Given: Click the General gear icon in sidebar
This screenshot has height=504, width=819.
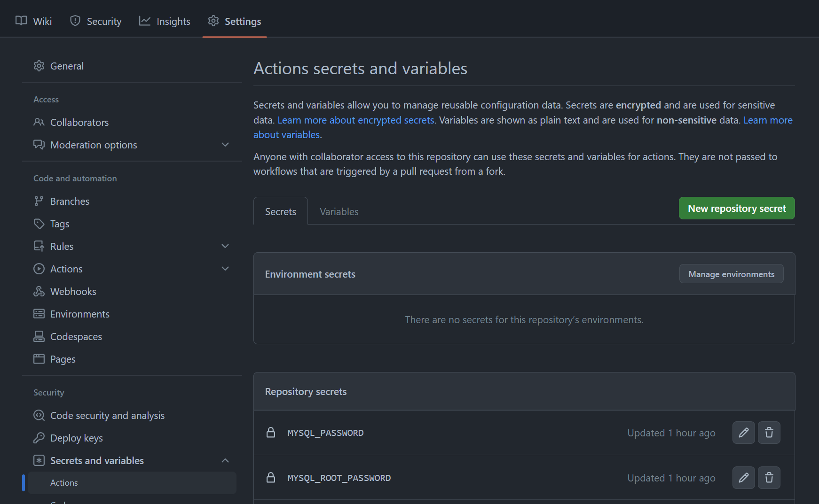Looking at the screenshot, I should click(x=39, y=66).
